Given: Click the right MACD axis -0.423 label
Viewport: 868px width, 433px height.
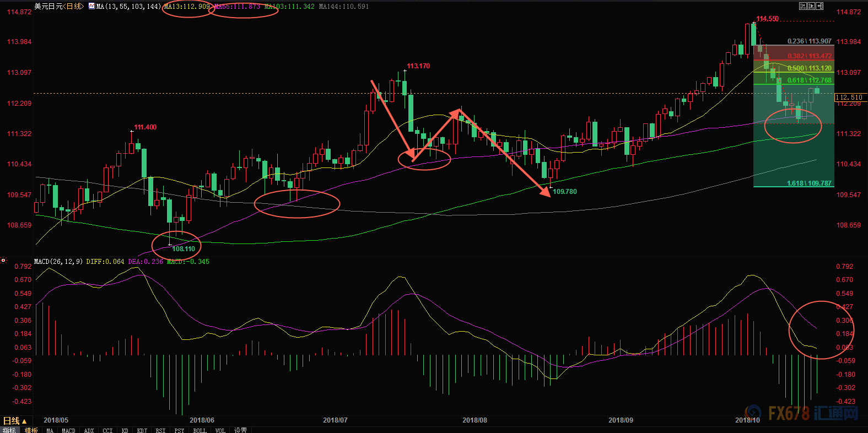Looking at the screenshot, I should (845, 402).
